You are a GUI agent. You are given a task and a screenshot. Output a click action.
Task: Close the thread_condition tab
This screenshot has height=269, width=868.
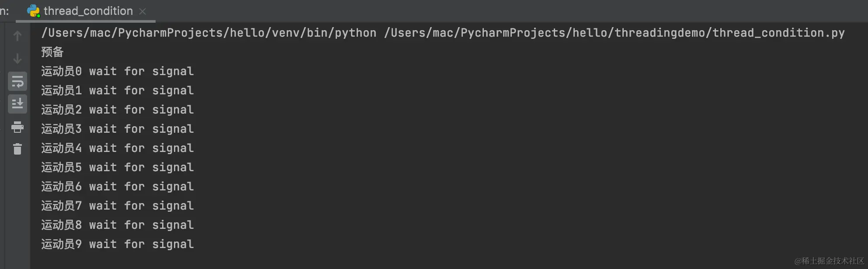pyautogui.click(x=142, y=11)
